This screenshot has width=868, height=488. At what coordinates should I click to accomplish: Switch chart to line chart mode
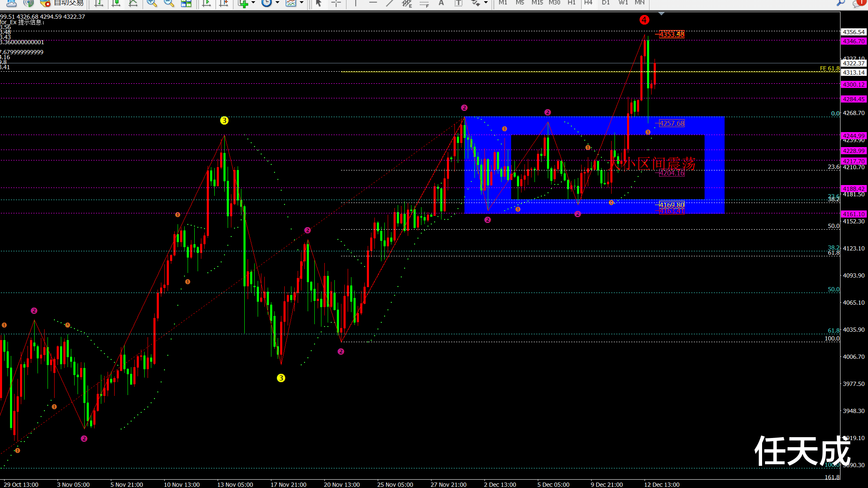[x=133, y=3]
